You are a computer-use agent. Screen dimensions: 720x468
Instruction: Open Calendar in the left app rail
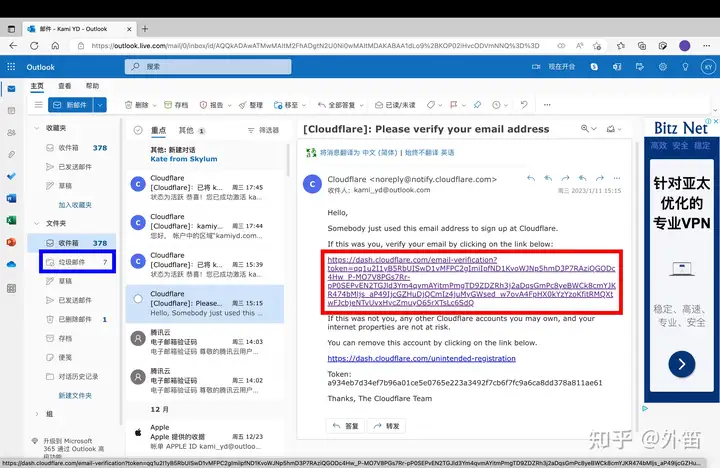point(11,111)
